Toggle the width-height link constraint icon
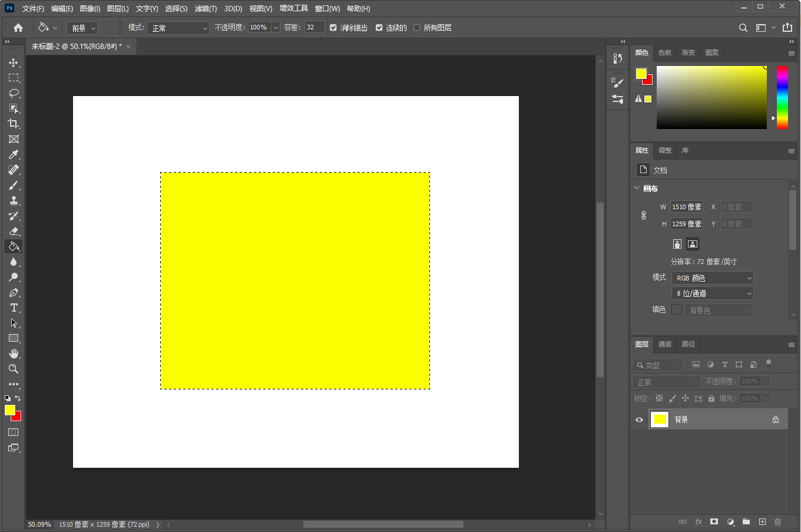This screenshot has width=801, height=532. click(644, 216)
